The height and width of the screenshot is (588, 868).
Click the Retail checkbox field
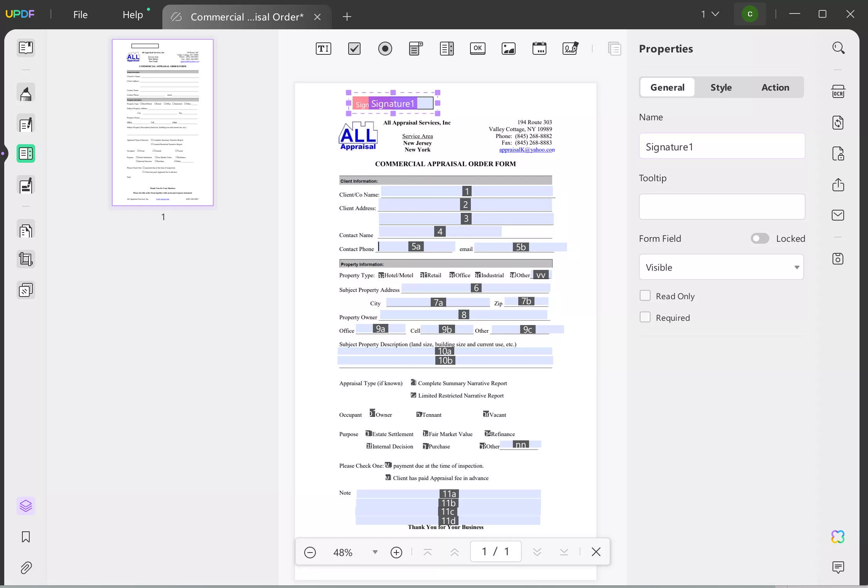pyautogui.click(x=423, y=275)
